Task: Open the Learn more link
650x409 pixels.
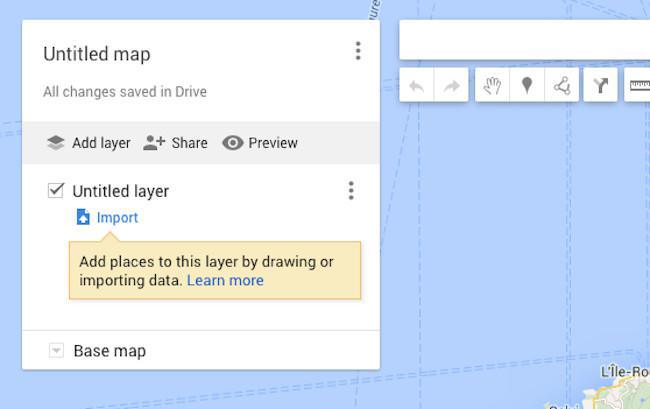Action: [x=225, y=281]
